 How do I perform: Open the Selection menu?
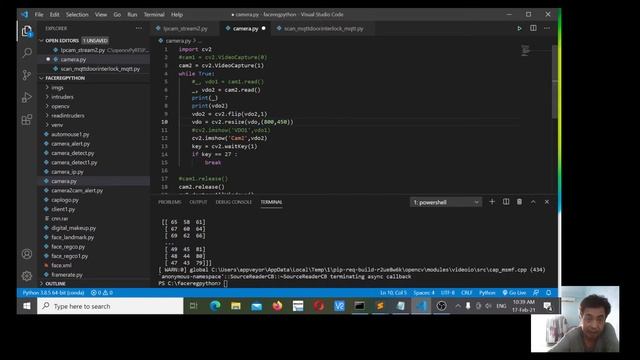click(x=77, y=14)
